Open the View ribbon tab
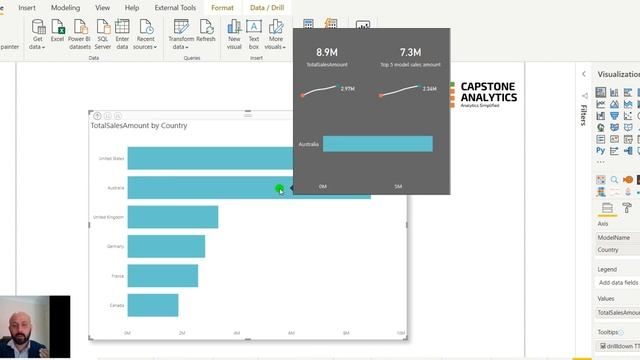 (102, 8)
